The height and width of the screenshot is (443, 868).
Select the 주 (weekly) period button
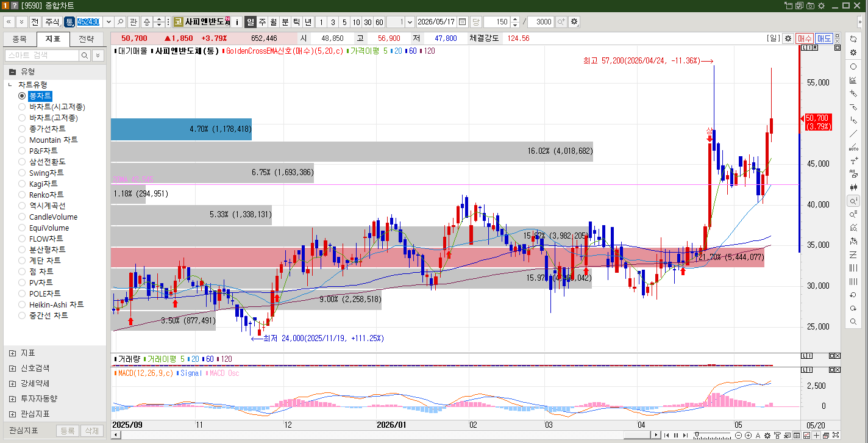262,21
